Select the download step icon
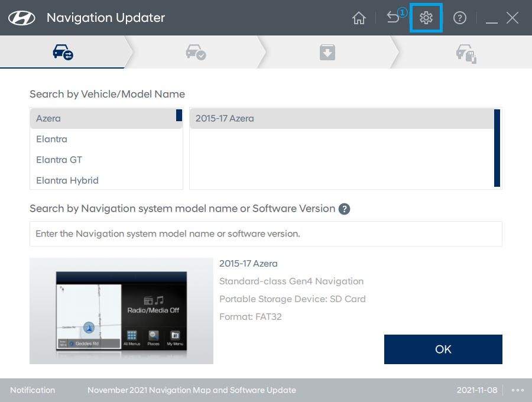532x402 pixels. point(327,52)
